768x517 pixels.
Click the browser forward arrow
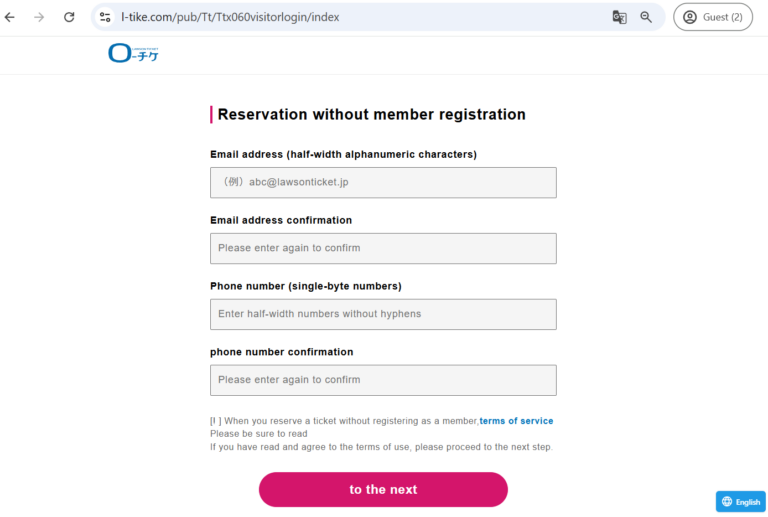(x=39, y=17)
